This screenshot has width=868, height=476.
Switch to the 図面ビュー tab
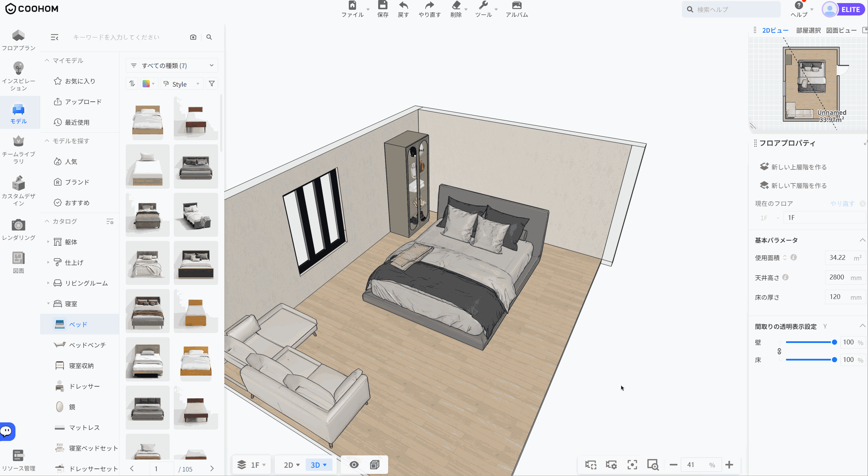pos(841,31)
